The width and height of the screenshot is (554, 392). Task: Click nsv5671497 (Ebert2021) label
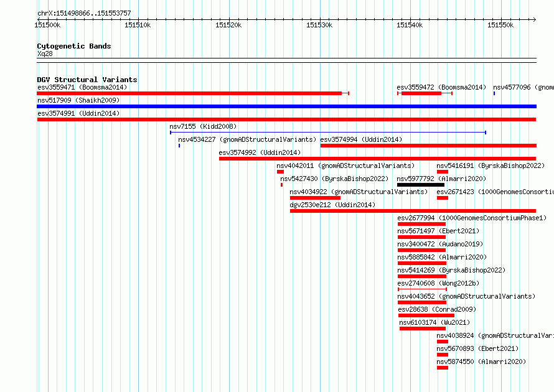[x=438, y=231]
